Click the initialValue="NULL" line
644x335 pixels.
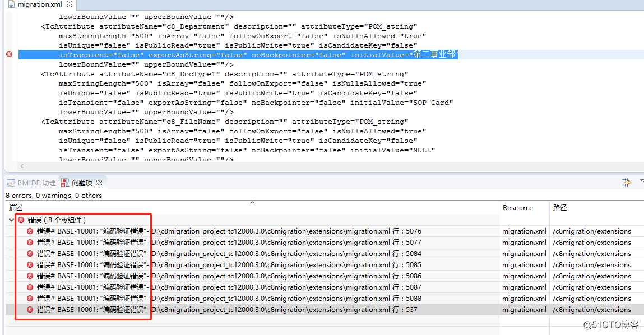(x=247, y=150)
